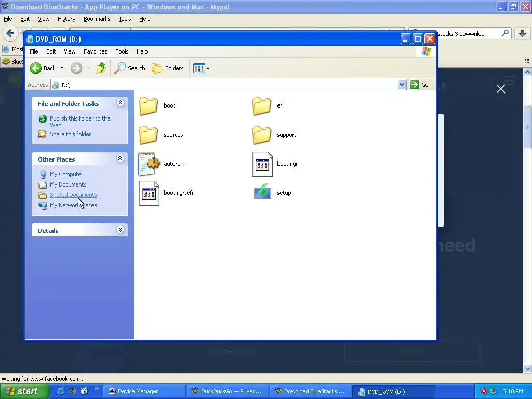Image resolution: width=532 pixels, height=399 pixels.
Task: Click the address bar field
Action: [x=224, y=85]
